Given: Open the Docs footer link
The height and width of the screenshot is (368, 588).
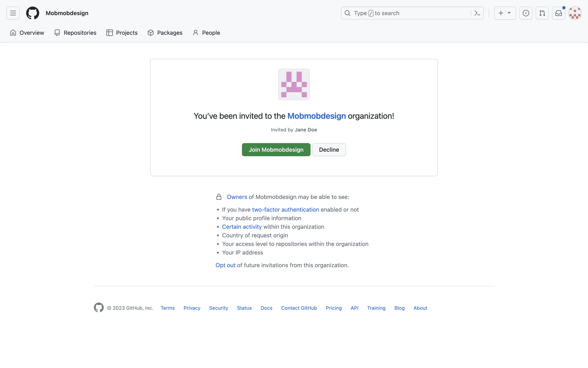Looking at the screenshot, I should (266, 308).
